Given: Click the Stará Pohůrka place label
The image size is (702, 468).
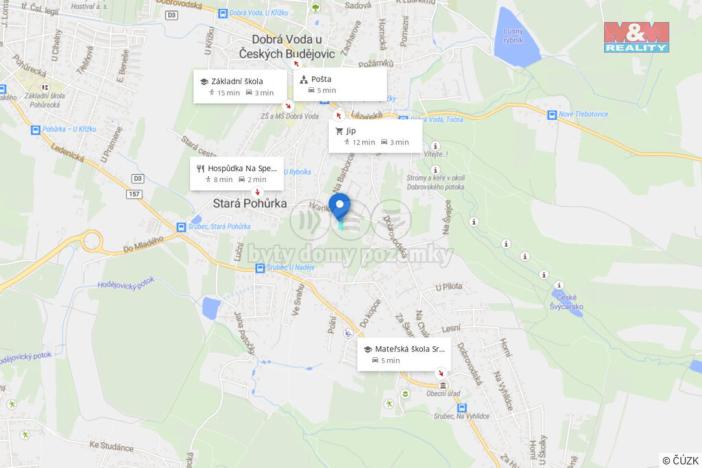Looking at the screenshot, I should pyautogui.click(x=250, y=204).
